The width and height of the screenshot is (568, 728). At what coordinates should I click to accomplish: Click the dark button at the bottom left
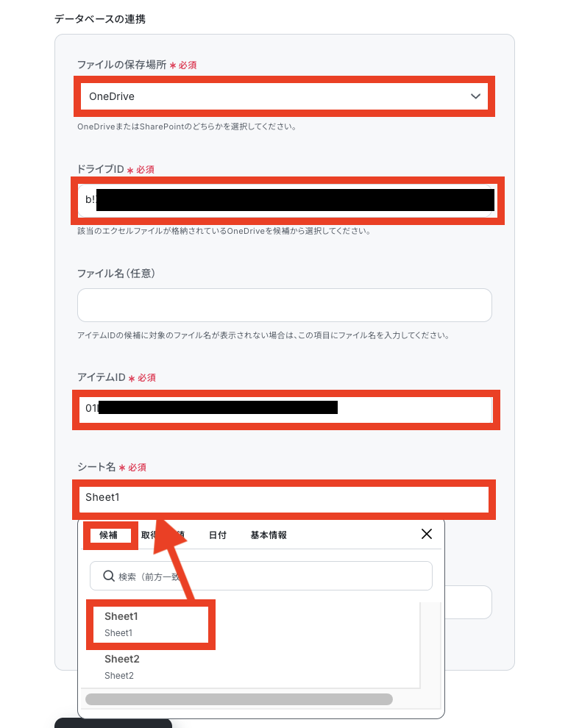pos(113,723)
